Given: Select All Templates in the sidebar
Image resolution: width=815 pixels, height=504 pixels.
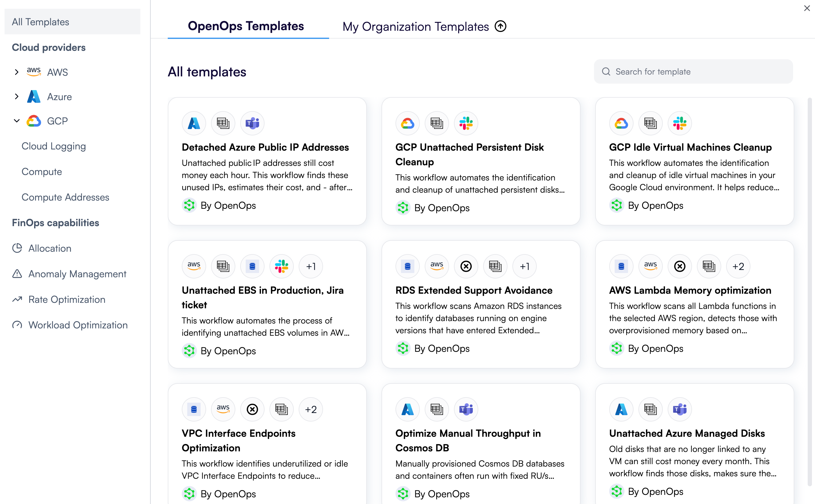Looking at the screenshot, I should [40, 22].
